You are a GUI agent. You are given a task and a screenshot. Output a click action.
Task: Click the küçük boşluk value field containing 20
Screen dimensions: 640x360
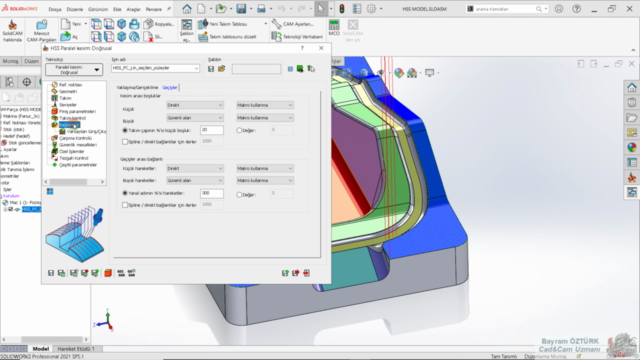[x=211, y=130]
